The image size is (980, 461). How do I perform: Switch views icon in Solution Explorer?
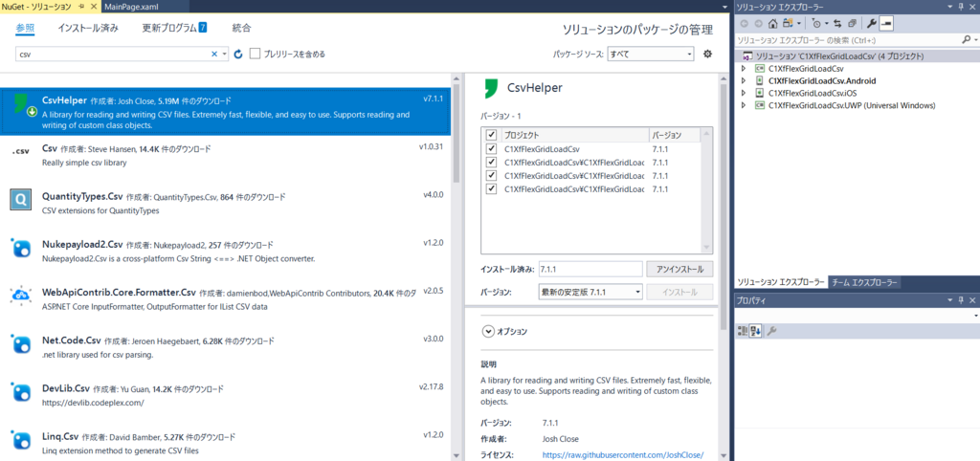tap(788, 23)
